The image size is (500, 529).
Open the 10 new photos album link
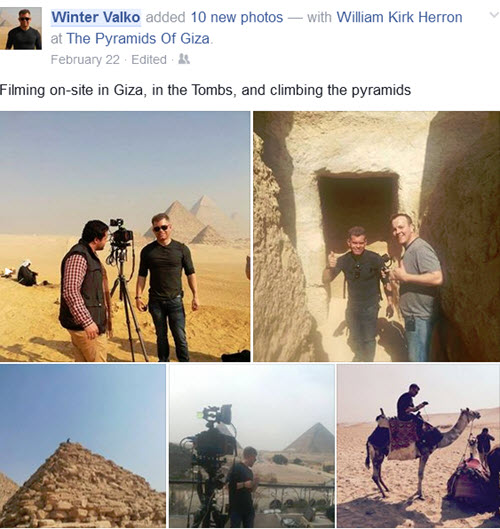[x=237, y=17]
